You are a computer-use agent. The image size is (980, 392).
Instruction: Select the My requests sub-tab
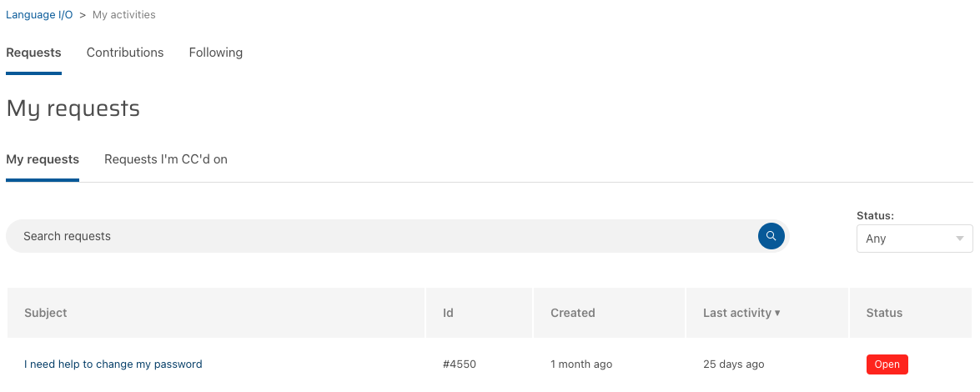click(x=43, y=159)
